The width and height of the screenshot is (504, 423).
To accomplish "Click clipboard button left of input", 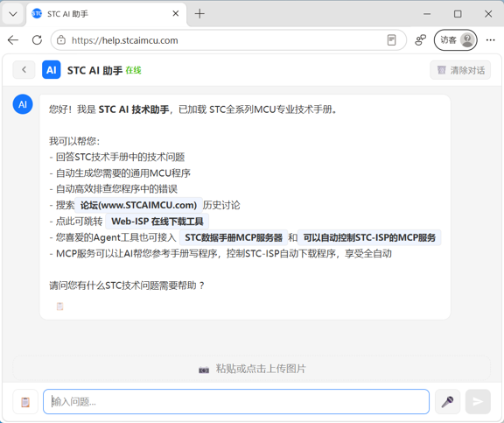I will point(25,402).
